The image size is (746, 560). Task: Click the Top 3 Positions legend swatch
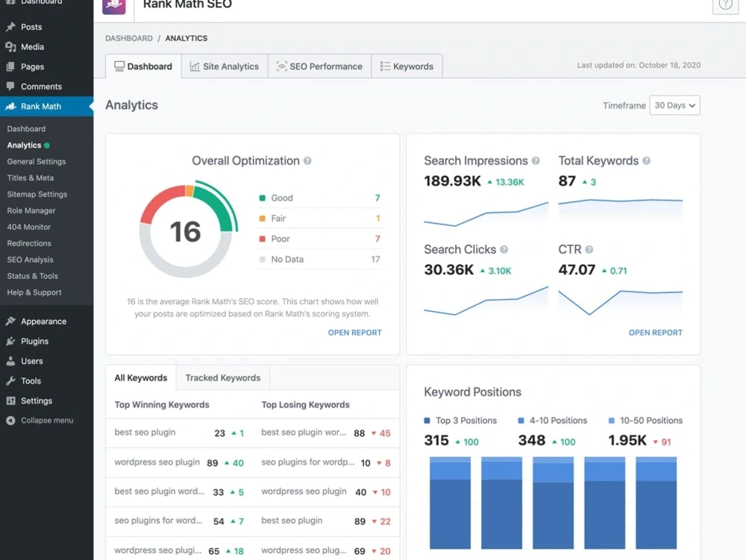427,421
